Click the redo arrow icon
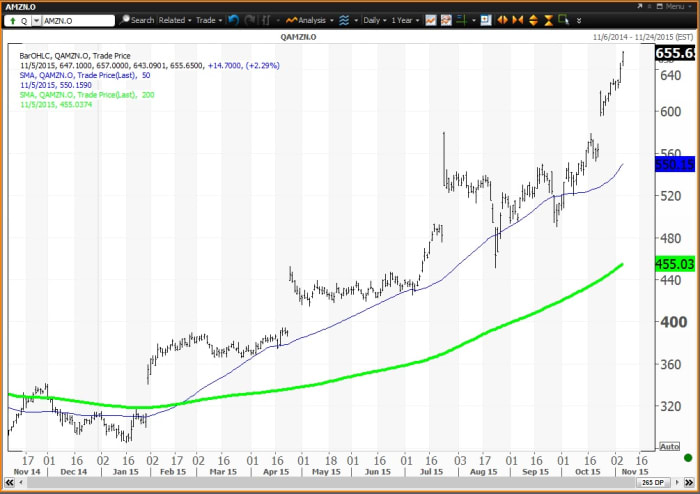Viewport: 700px width, 494px height. tap(249, 20)
